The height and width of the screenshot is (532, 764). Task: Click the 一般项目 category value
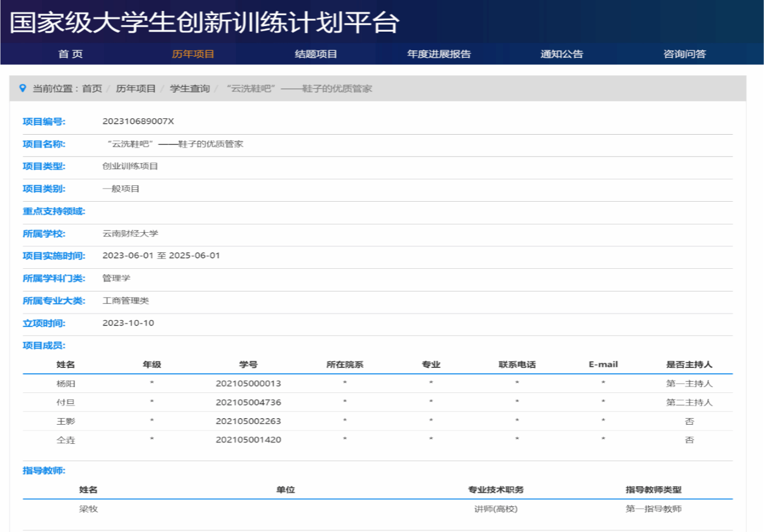[x=121, y=189]
